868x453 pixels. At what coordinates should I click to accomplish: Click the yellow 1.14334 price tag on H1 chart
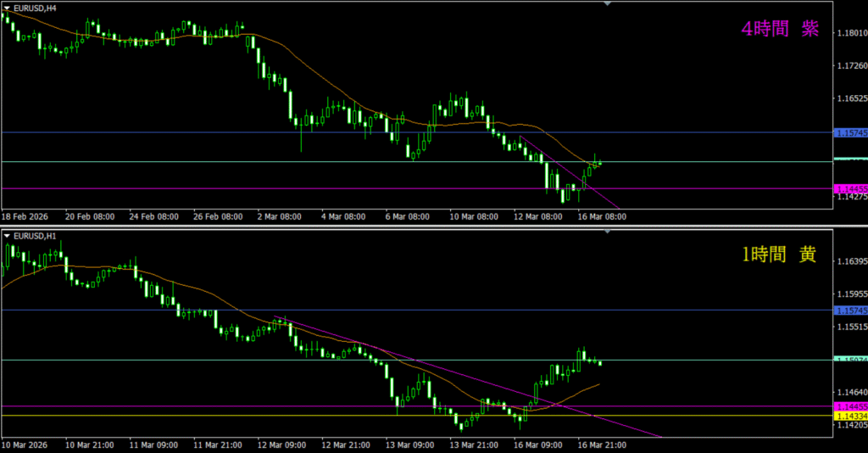[x=850, y=416]
